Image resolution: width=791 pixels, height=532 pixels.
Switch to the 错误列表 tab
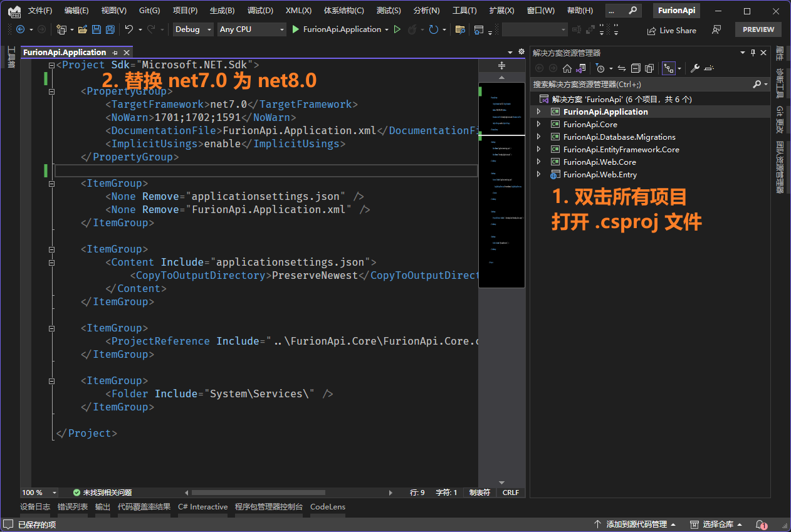[x=73, y=507]
